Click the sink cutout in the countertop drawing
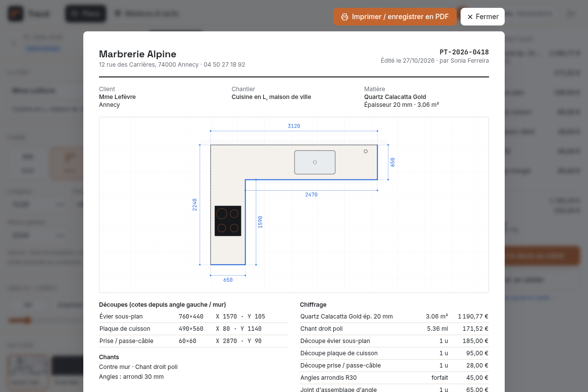 [315, 162]
